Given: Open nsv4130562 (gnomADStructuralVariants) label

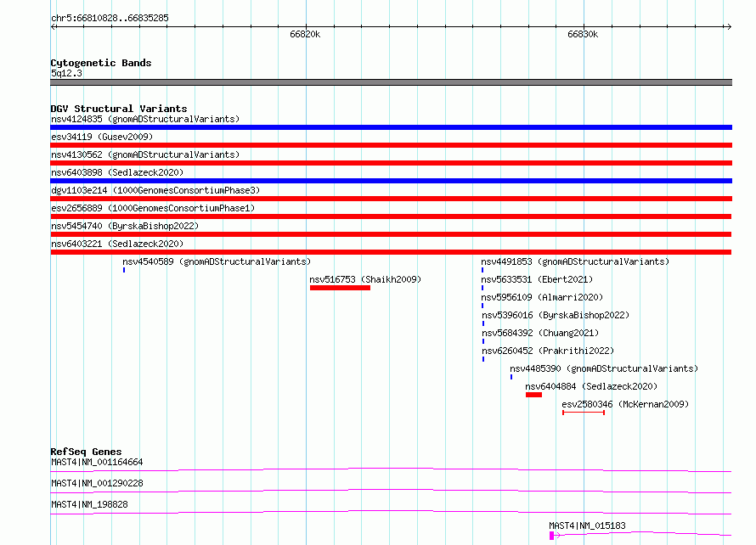Looking at the screenshot, I should click(145, 155).
